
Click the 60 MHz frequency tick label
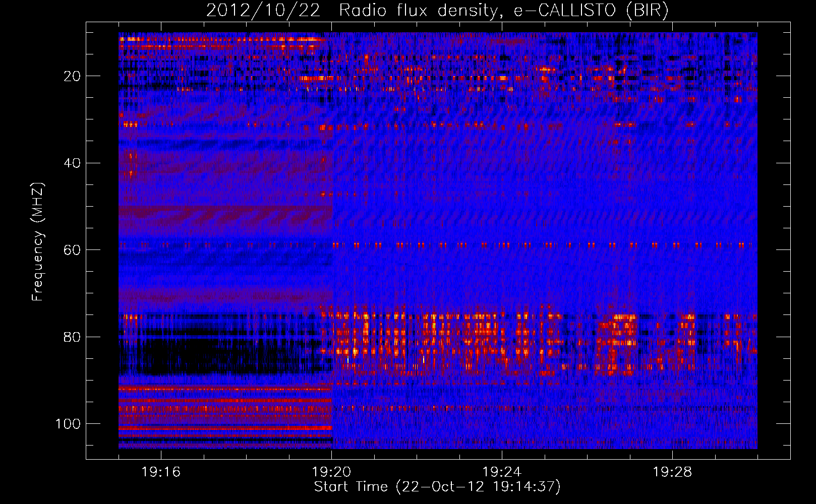73,250
